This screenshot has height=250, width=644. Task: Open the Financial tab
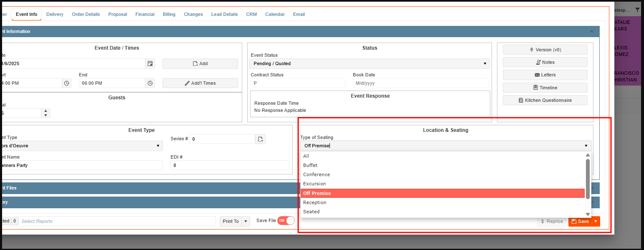[x=145, y=14]
